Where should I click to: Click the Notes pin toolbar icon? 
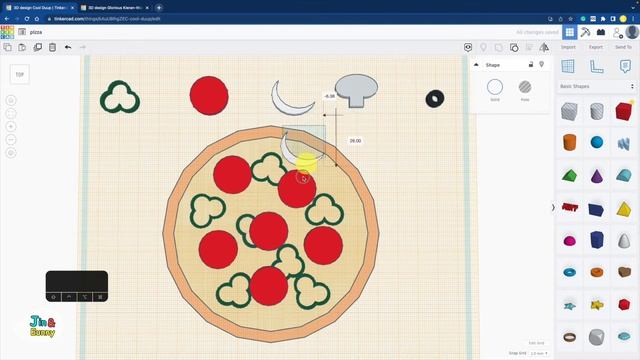pyautogui.click(x=483, y=47)
